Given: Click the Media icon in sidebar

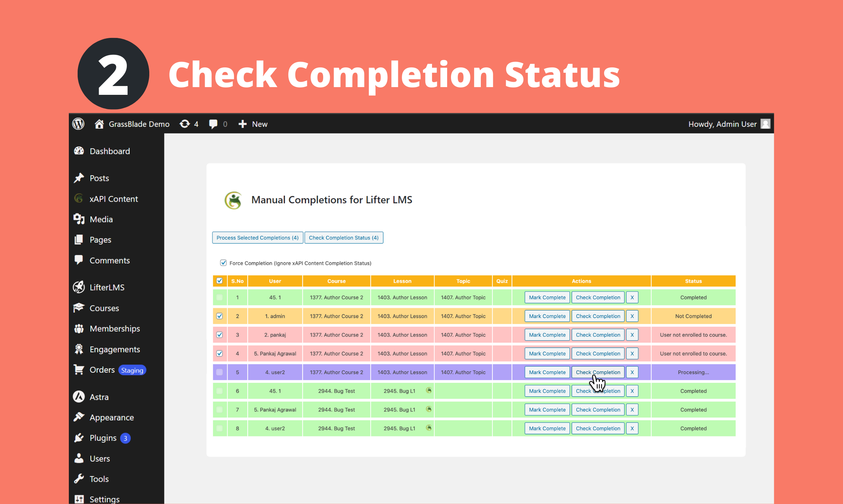Looking at the screenshot, I should pos(79,219).
